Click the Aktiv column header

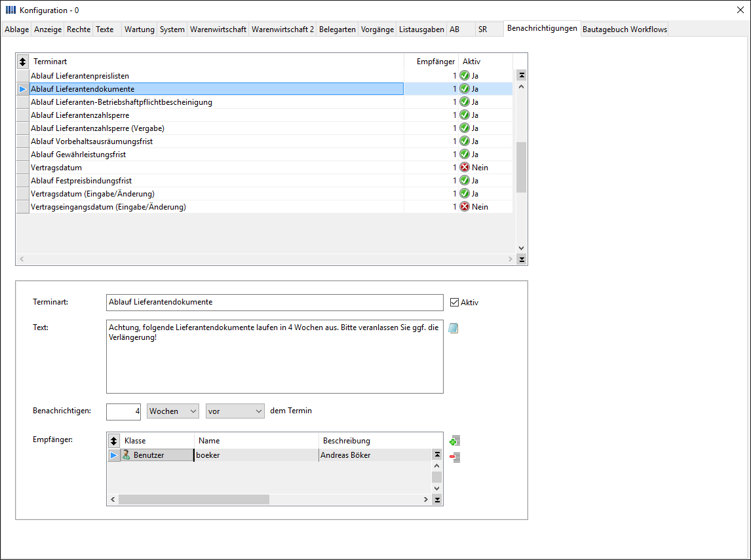[x=486, y=62]
